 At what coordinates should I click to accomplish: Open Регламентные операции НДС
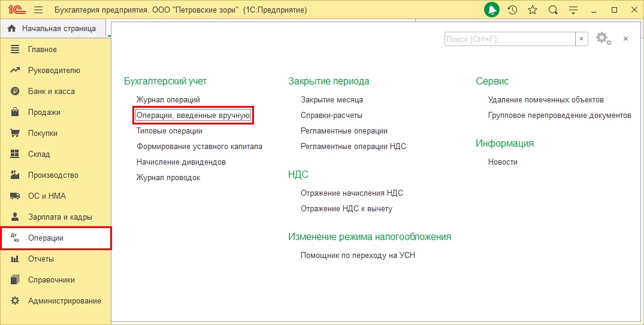pyautogui.click(x=353, y=147)
